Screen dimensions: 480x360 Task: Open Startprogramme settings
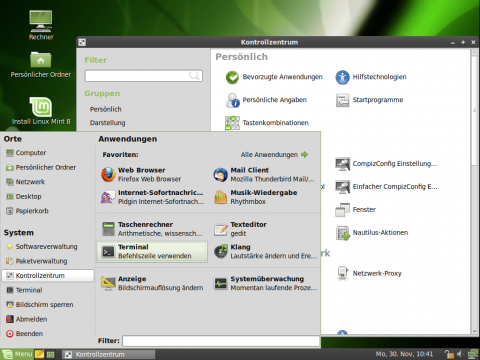pyautogui.click(x=369, y=100)
